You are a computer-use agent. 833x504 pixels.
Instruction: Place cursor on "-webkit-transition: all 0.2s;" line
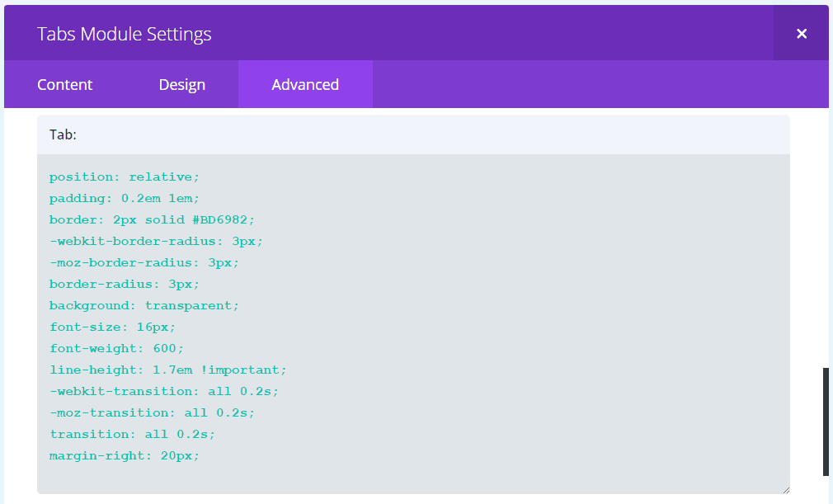click(164, 391)
